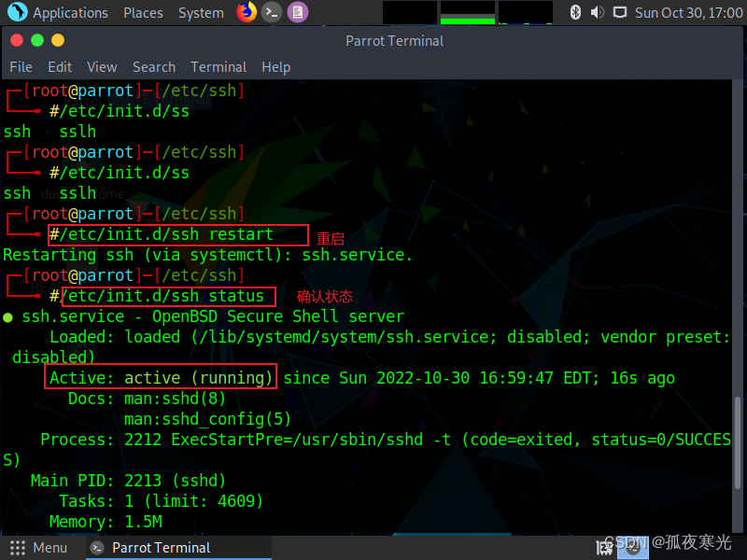Click the Parrot OS logo icon
Screen dimensions: 747x560
(16, 12)
